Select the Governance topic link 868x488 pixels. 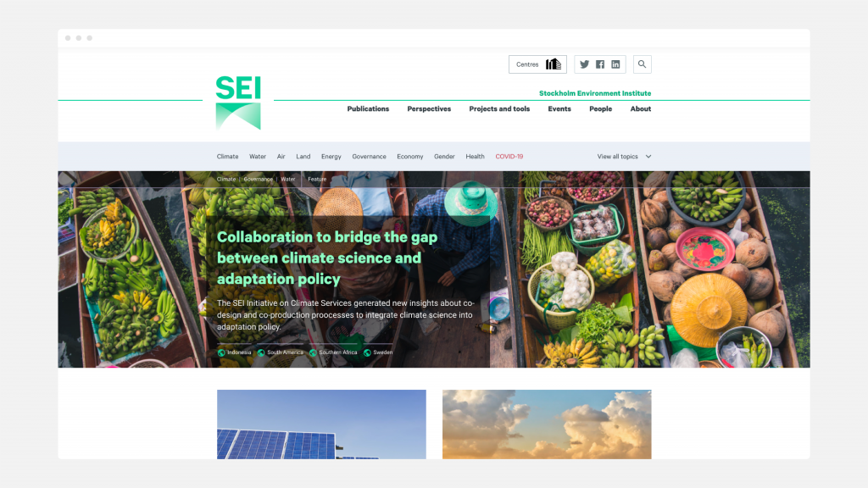[370, 157]
